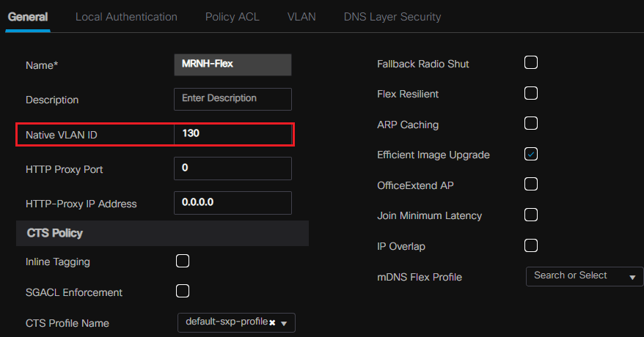Enable the Fallback Radio Shut checkbox
Viewport: 644px width, 337px height.
point(531,63)
